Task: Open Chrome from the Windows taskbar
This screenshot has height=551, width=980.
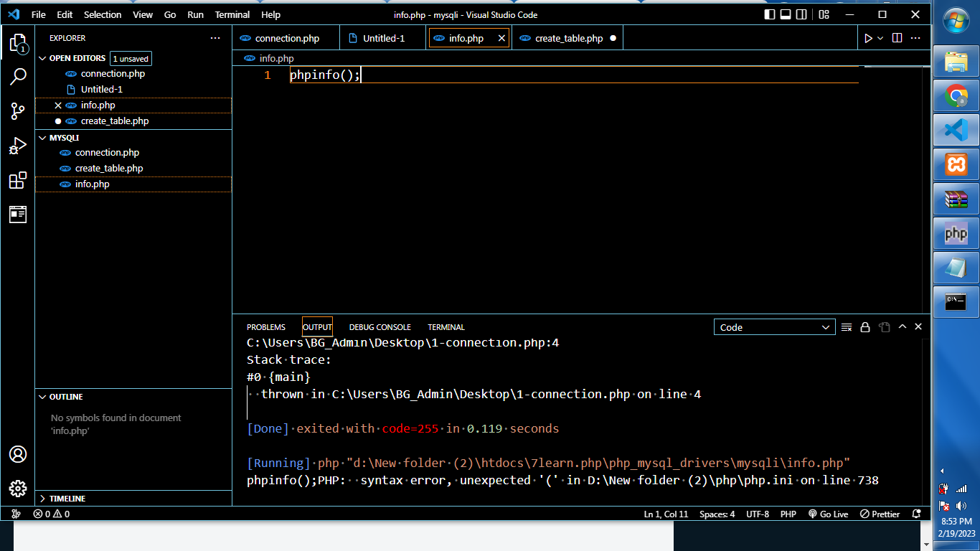Action: 956,95
